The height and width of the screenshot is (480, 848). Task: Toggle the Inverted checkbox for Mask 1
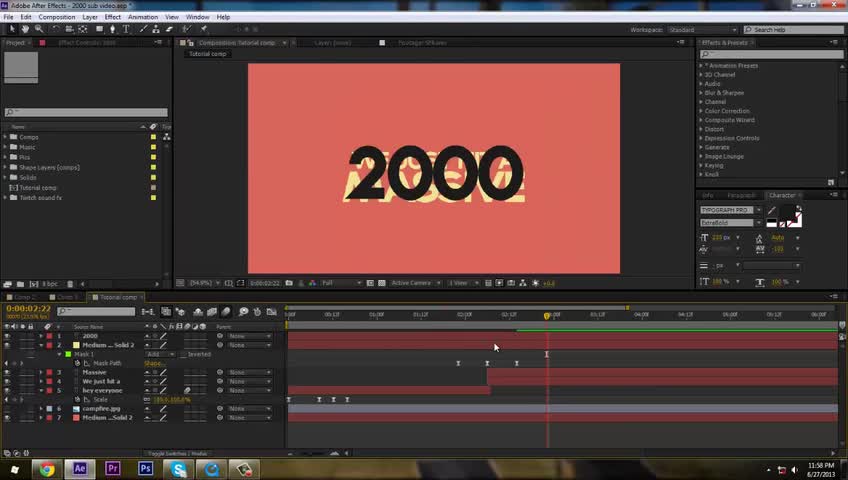(184, 355)
